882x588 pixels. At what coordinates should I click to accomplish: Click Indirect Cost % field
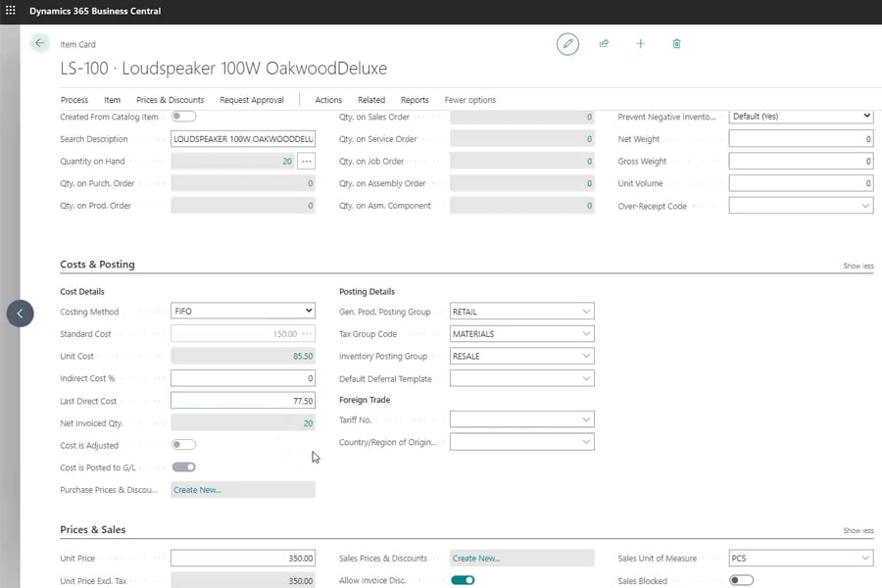[243, 378]
